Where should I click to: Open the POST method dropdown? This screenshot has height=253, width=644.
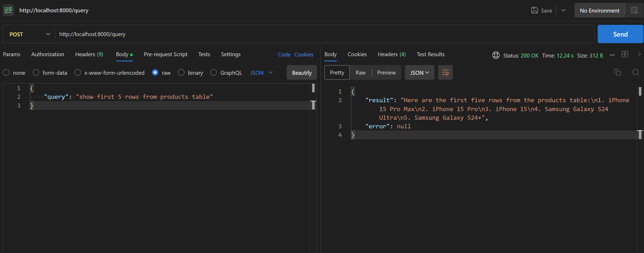[29, 34]
